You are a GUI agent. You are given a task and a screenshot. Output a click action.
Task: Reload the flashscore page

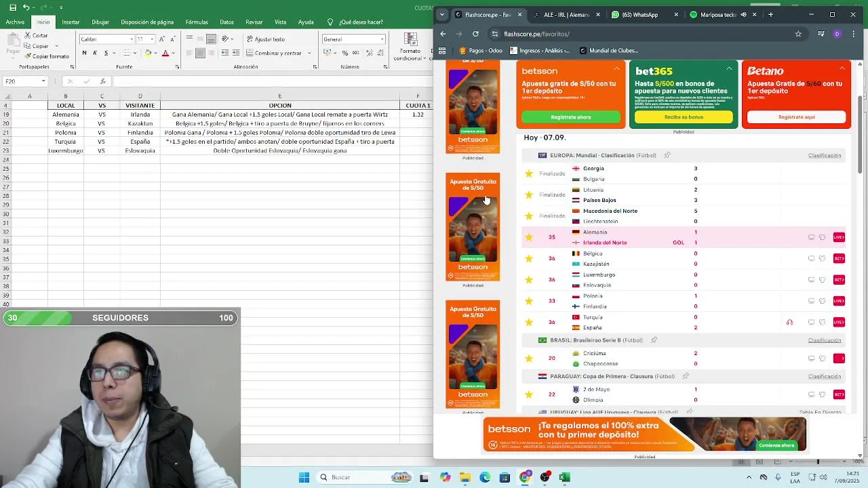tap(475, 33)
